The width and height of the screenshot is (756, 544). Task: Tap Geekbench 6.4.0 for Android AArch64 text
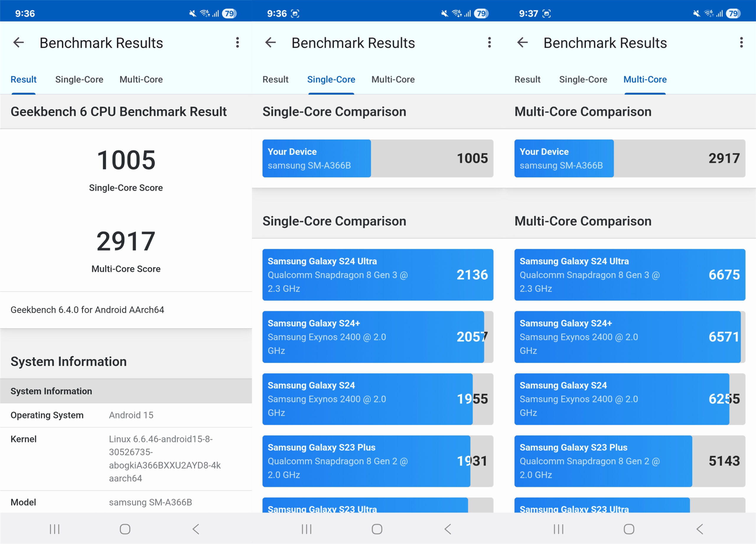pos(87,309)
